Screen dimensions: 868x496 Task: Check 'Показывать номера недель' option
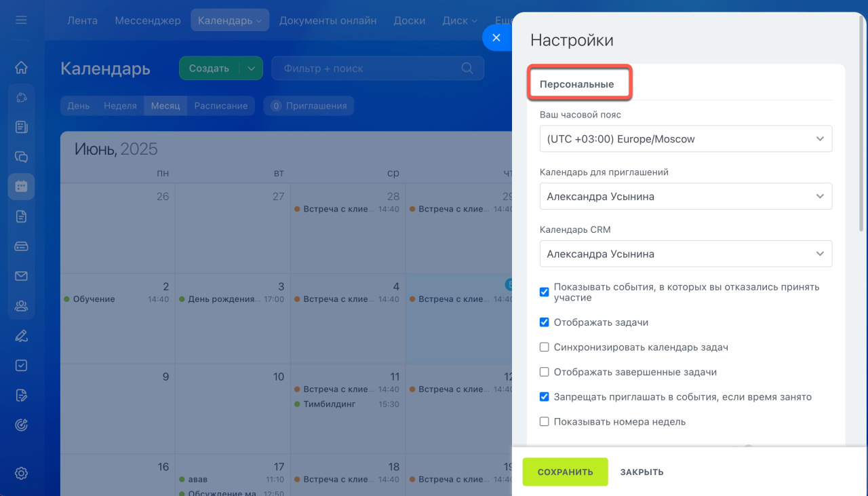pos(544,422)
